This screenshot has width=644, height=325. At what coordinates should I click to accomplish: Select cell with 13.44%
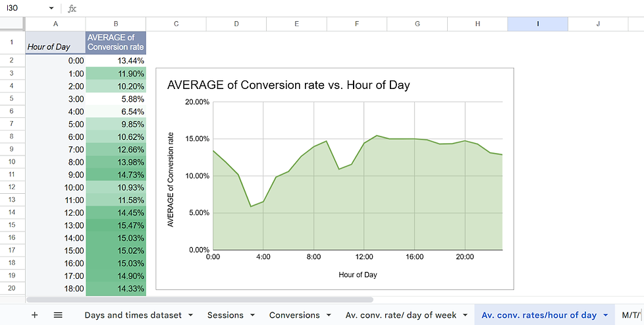pyautogui.click(x=116, y=61)
